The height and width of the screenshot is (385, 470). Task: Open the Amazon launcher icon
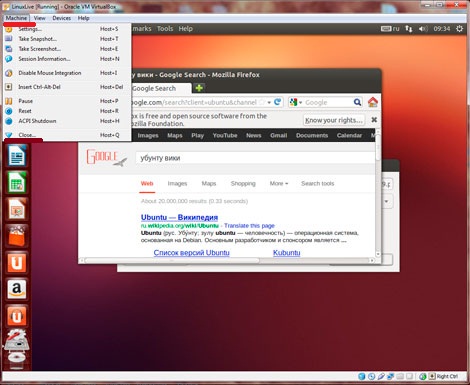pos(17,289)
